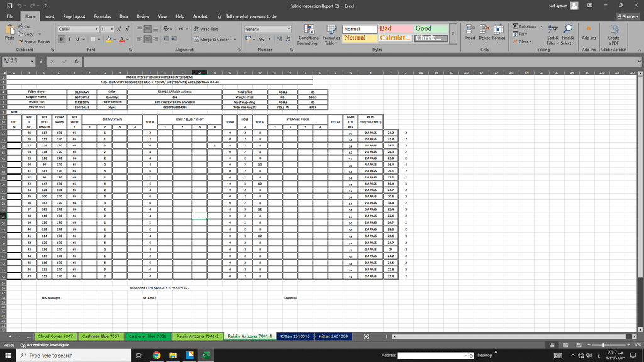This screenshot has height=362, width=644.
Task: Toggle Italic formatting
Action: point(69,40)
